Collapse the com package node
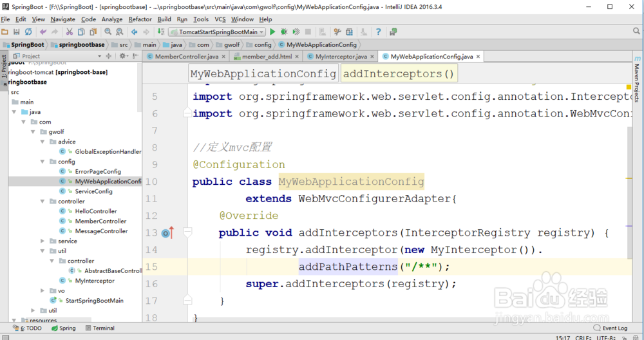 pos(24,122)
